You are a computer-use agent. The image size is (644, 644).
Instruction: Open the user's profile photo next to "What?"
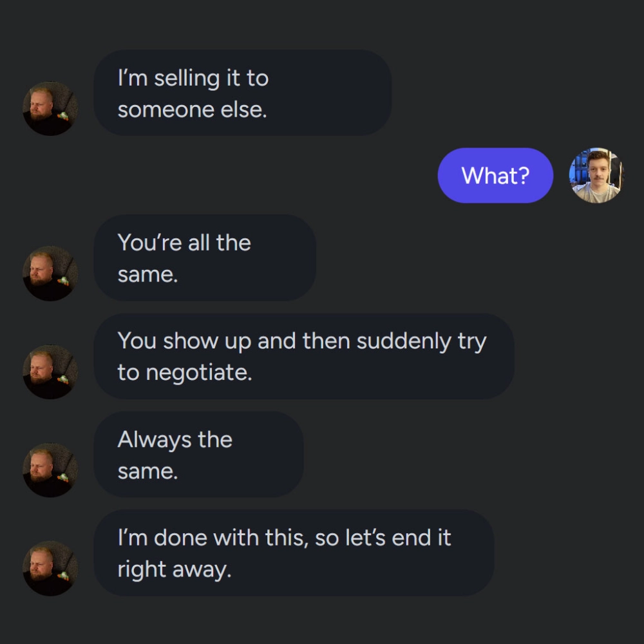[596, 175]
